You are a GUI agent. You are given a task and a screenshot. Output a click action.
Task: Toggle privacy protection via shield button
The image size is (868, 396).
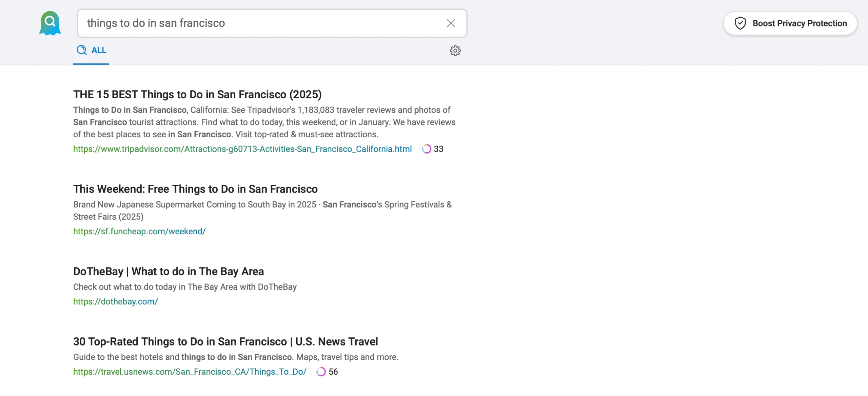click(790, 23)
